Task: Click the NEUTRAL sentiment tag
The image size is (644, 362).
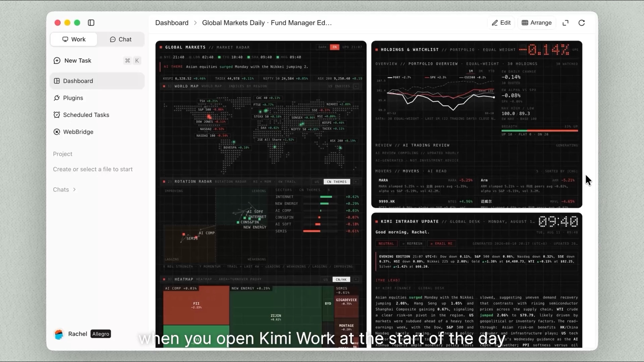Action: point(386,244)
